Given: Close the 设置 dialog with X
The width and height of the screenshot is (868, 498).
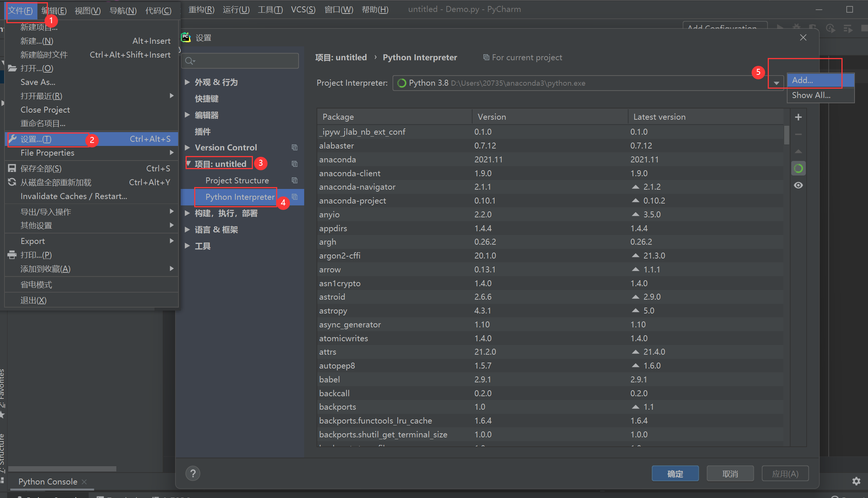Looking at the screenshot, I should click(x=803, y=37).
